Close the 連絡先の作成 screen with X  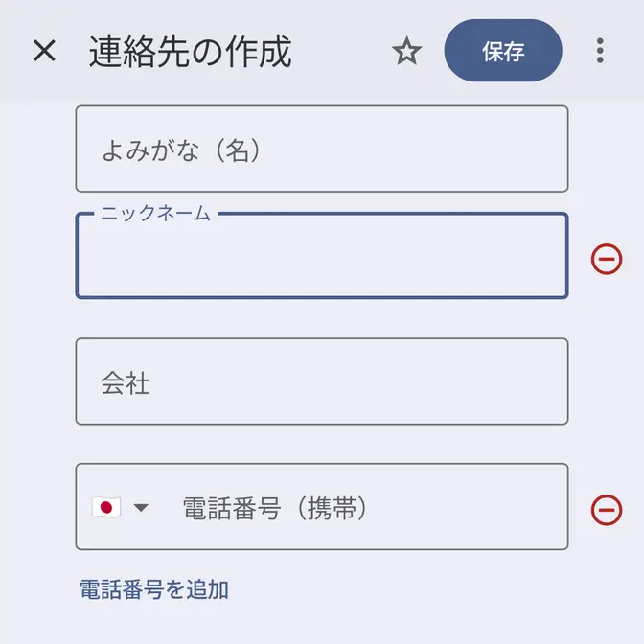click(x=45, y=51)
